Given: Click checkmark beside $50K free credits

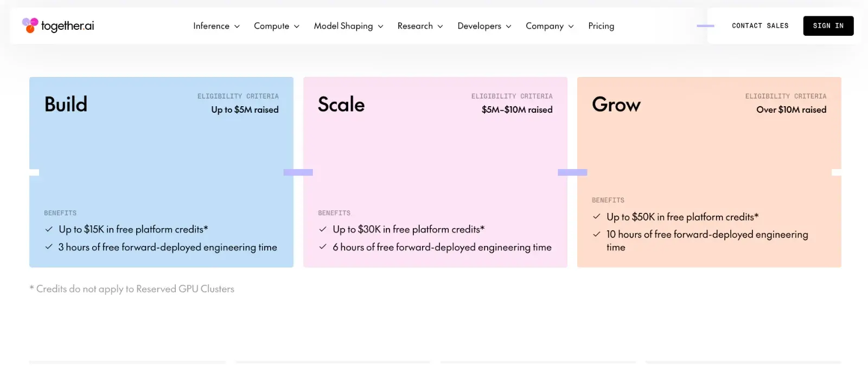Looking at the screenshot, I should (x=597, y=216).
